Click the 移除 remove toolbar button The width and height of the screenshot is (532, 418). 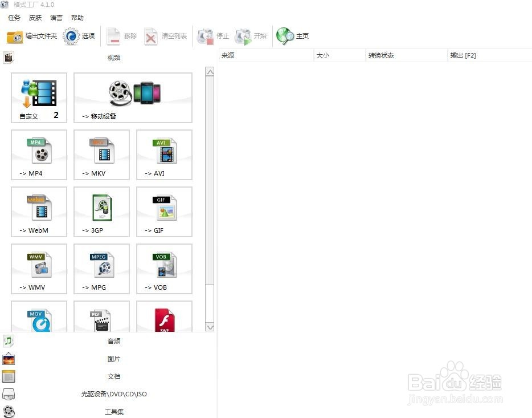pyautogui.click(x=121, y=36)
